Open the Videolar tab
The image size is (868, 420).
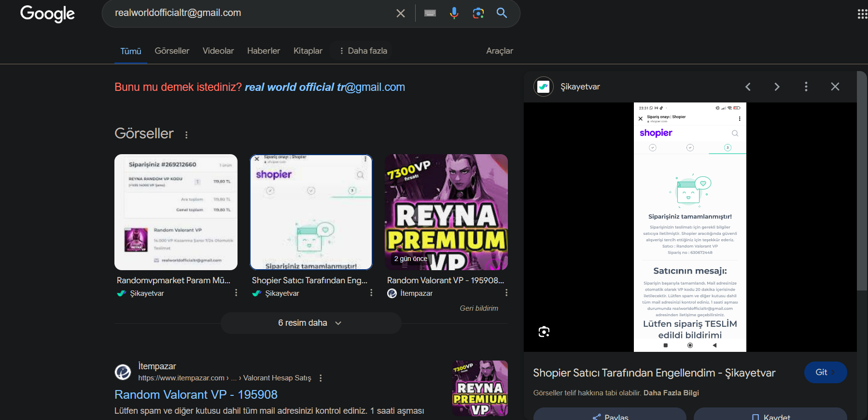pos(218,51)
